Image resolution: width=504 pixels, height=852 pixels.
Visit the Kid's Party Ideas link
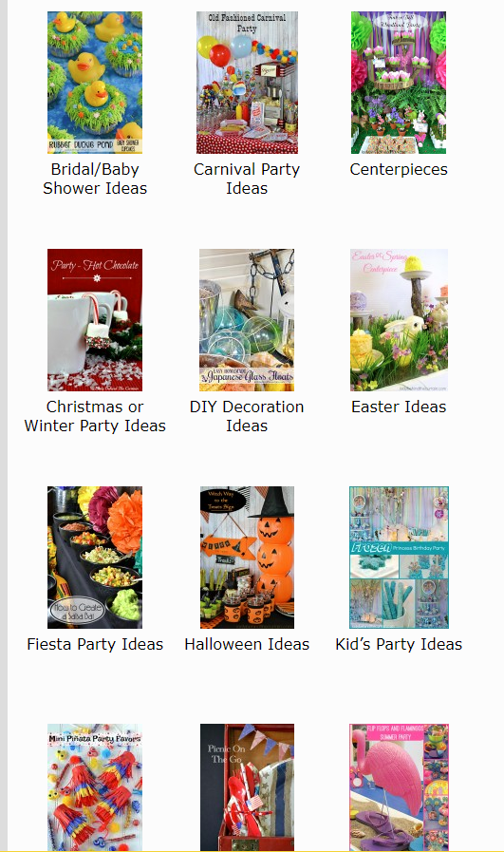coord(399,644)
